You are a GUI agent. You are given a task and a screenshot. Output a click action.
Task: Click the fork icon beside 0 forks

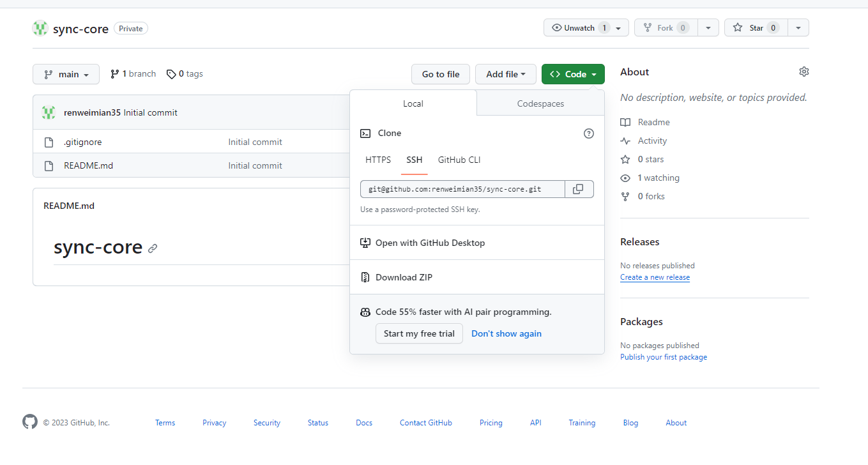pos(625,196)
